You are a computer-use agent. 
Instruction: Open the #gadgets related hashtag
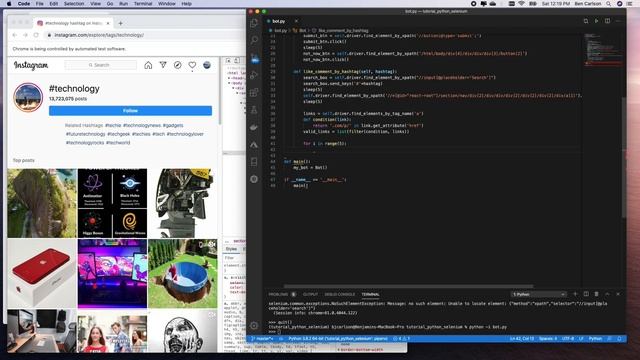[x=173, y=125]
